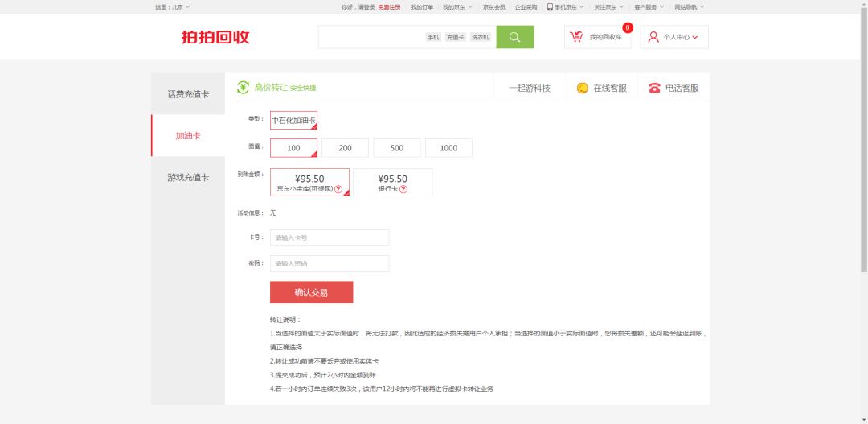Switch to the 加油卡 tab
Image resolution: width=868 pixels, height=424 pixels.
point(188,136)
